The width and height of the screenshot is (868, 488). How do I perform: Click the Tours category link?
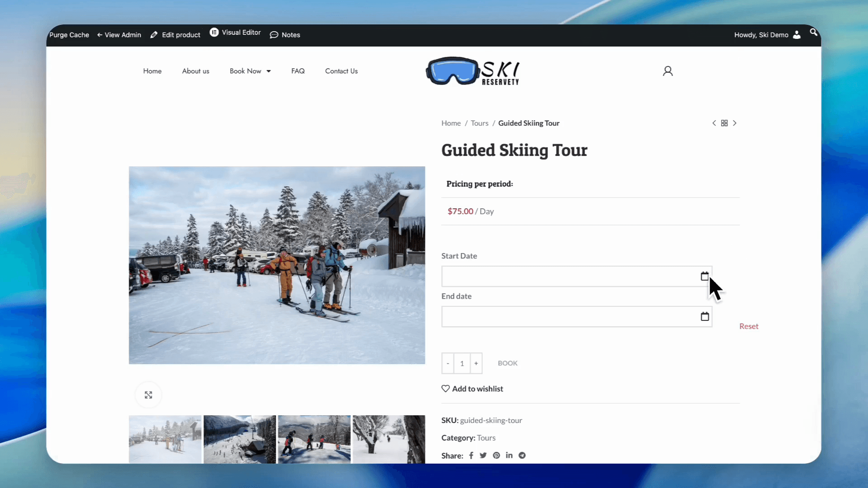click(486, 438)
